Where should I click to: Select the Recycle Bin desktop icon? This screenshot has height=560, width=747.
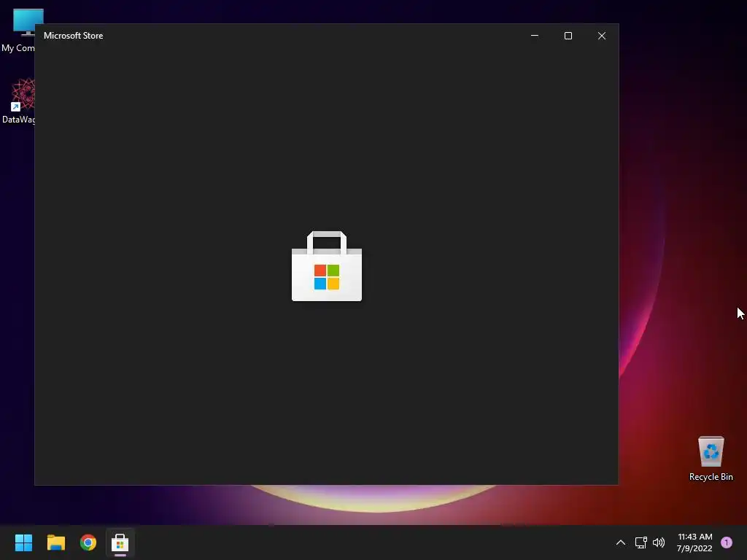coord(711,459)
